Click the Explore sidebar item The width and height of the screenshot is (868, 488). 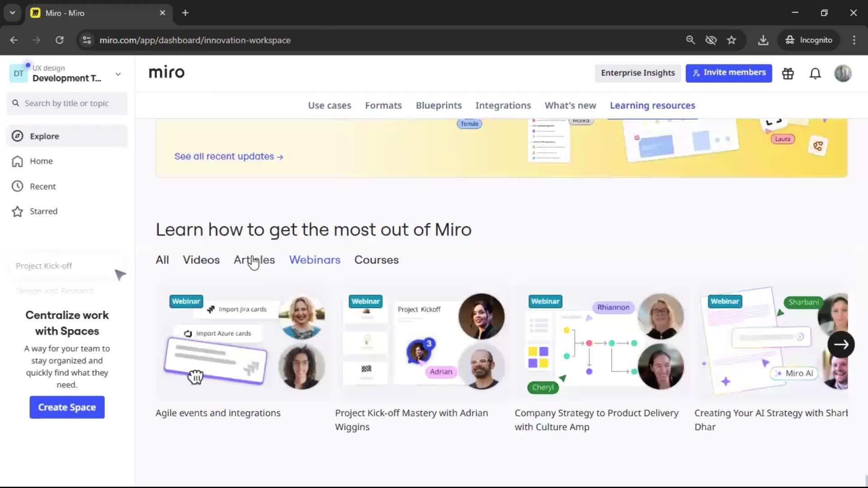pos(67,136)
